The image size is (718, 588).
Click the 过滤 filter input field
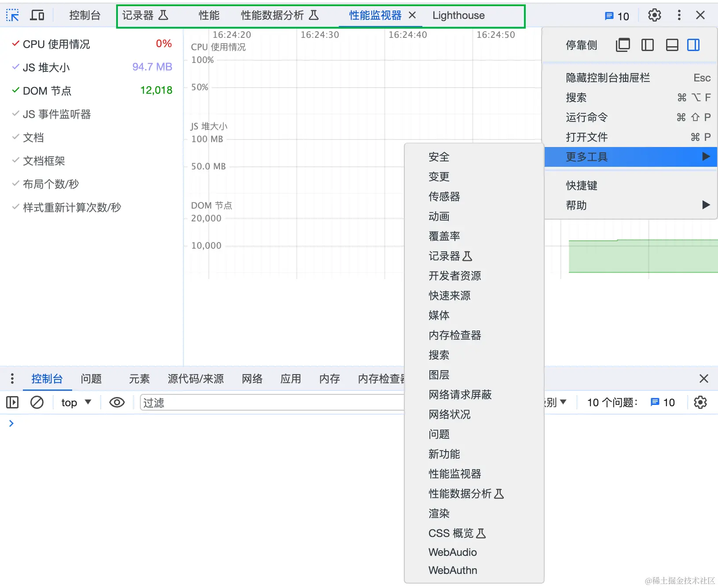272,402
